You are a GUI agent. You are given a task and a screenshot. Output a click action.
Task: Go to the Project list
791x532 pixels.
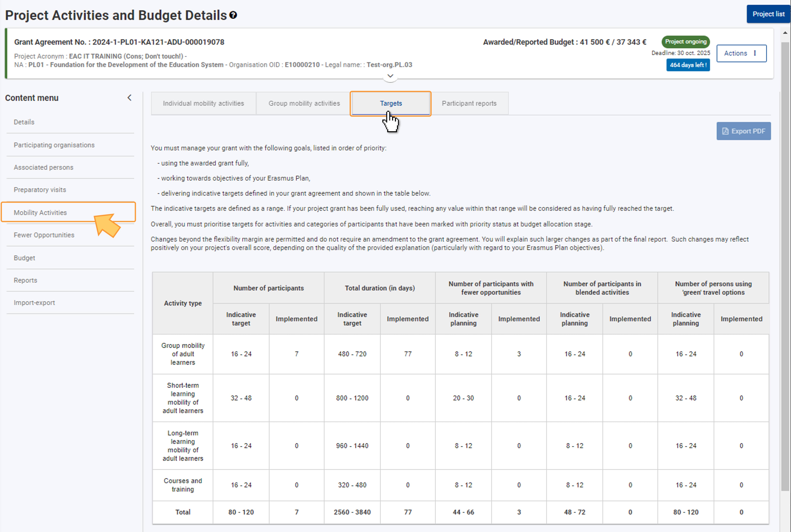click(x=768, y=14)
